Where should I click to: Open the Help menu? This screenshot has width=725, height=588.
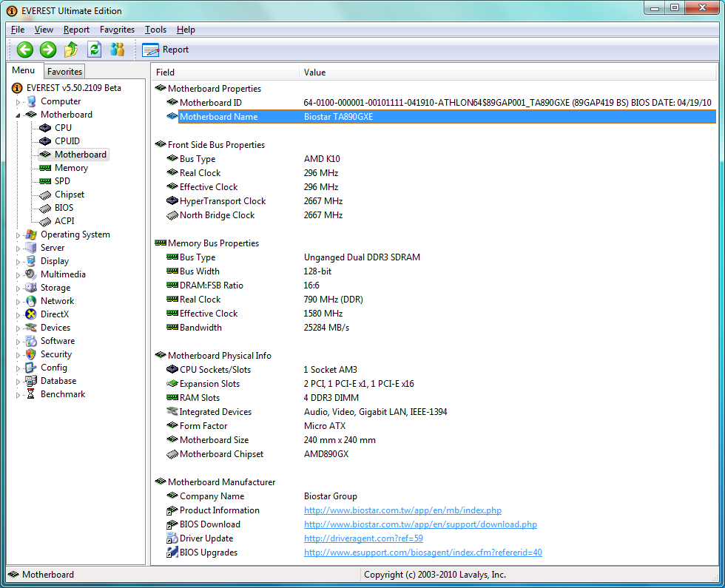(x=186, y=30)
